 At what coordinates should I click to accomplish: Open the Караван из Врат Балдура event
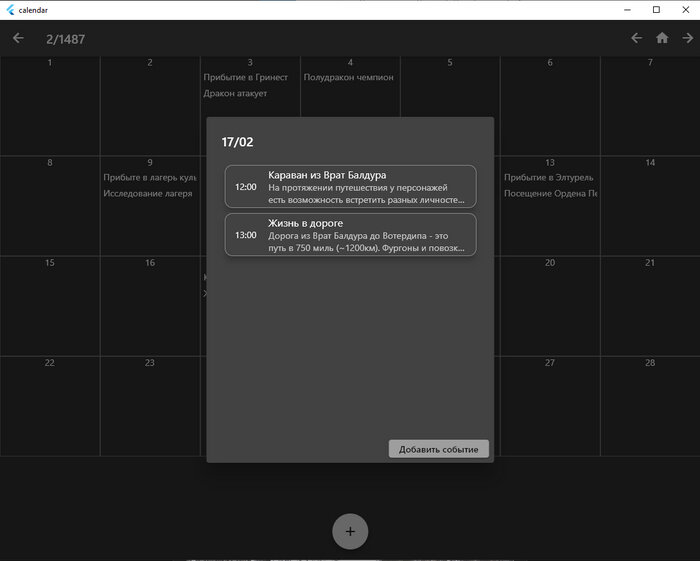tap(350, 187)
